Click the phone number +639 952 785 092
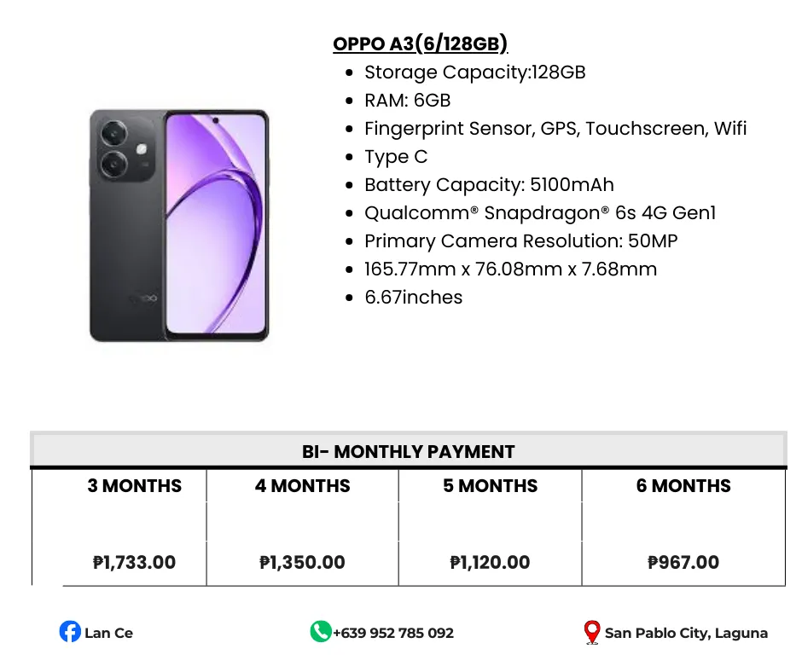Image resolution: width=802 pixels, height=672 pixels. click(393, 633)
